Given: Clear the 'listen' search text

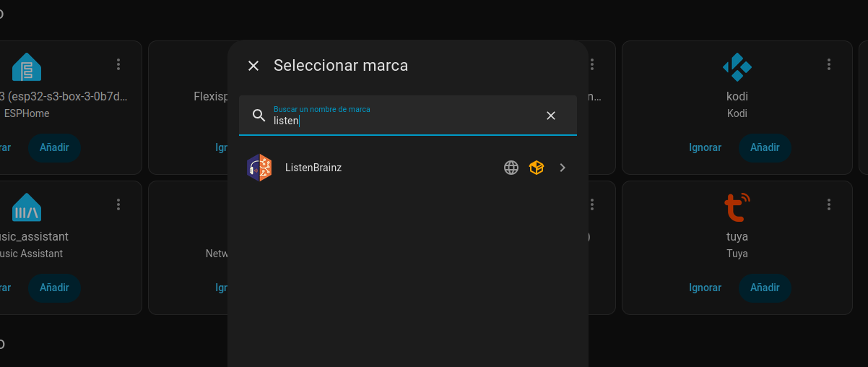Looking at the screenshot, I should (551, 116).
